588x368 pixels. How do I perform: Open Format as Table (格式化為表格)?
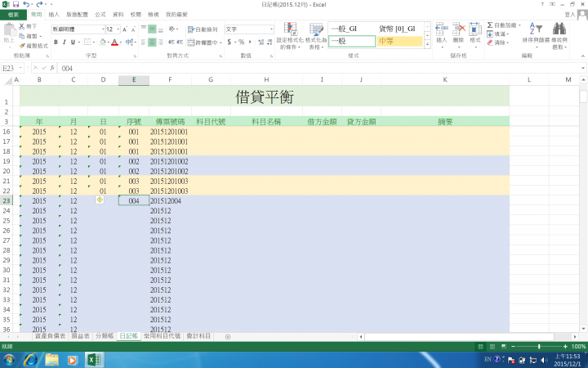point(316,36)
